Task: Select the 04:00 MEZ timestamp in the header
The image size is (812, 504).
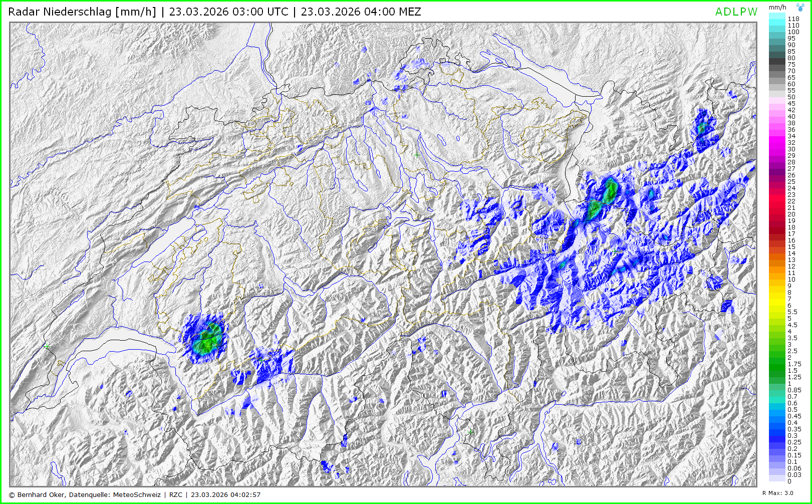Action: point(361,12)
